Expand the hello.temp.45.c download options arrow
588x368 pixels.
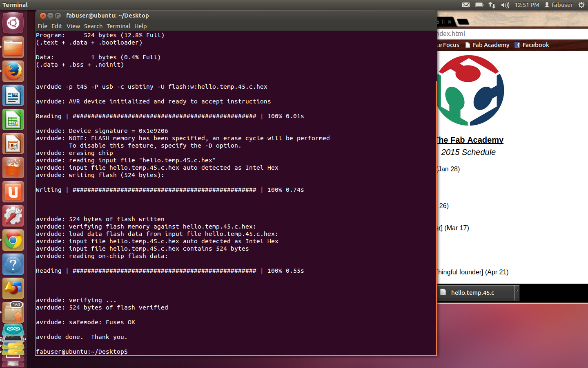(517, 292)
